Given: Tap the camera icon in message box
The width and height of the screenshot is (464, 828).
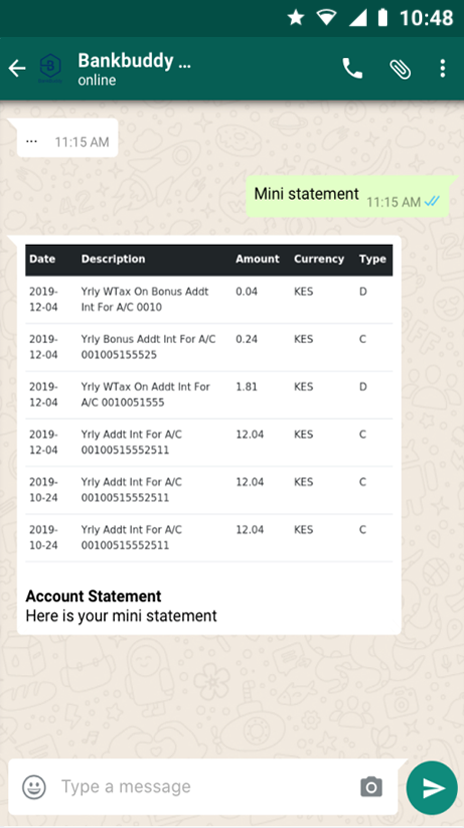Looking at the screenshot, I should [371, 787].
